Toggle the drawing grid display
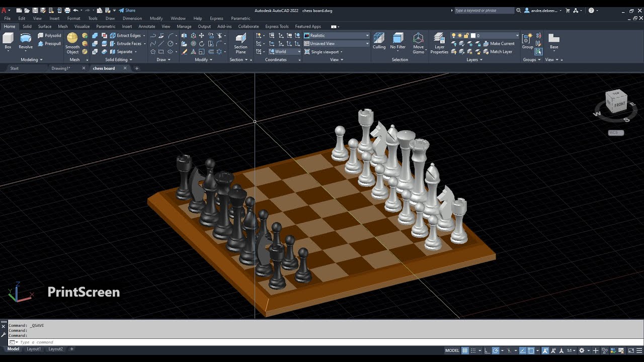 pos(465,350)
